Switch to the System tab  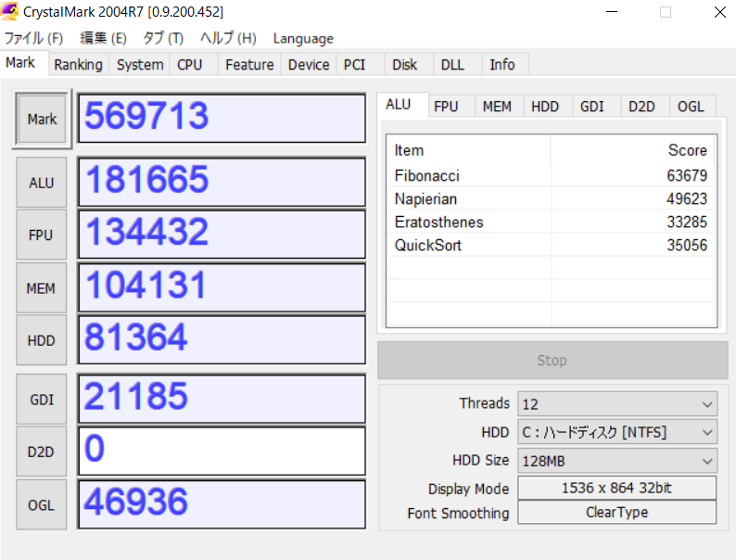pos(140,64)
